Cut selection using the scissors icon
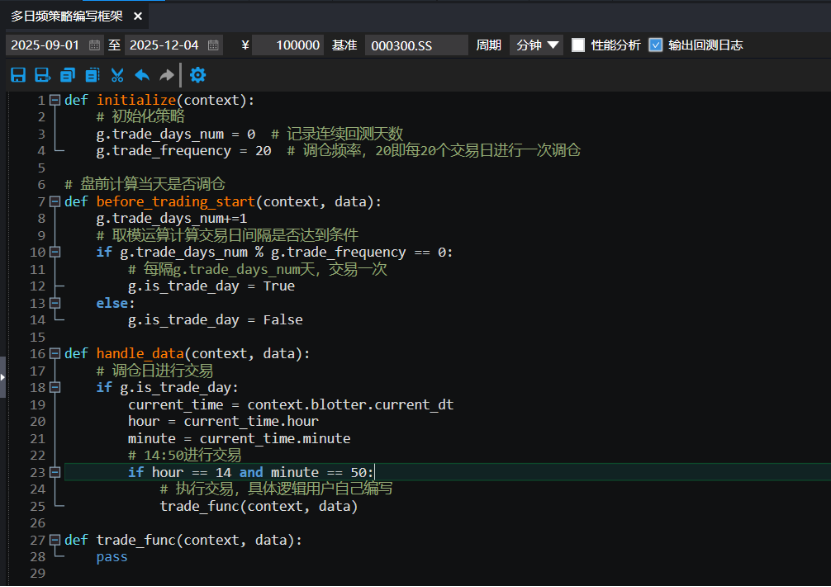 pos(117,75)
